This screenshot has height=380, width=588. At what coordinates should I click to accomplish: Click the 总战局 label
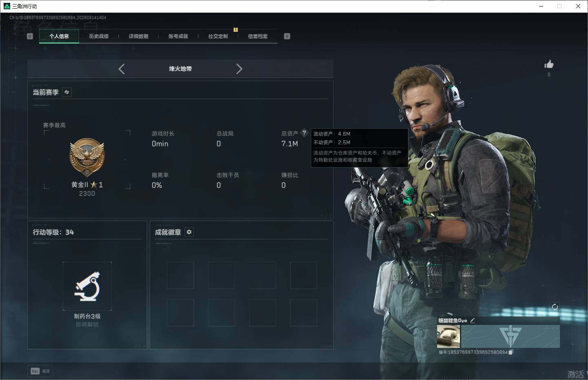[225, 133]
